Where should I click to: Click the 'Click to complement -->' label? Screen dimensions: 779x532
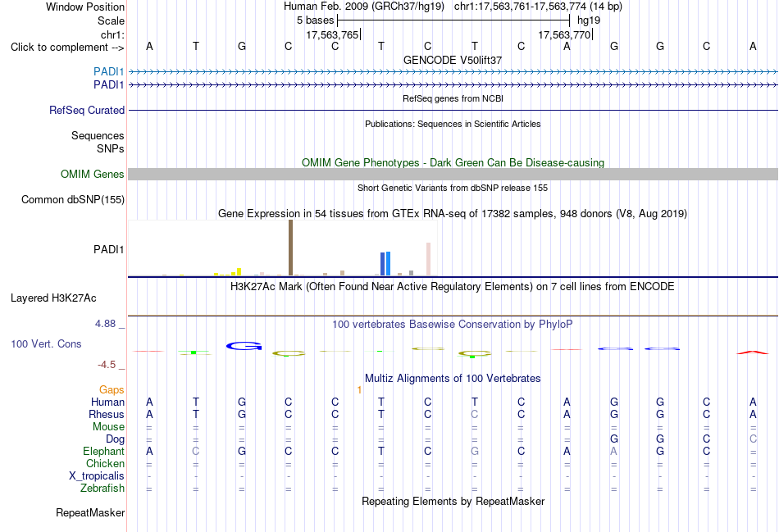(67, 48)
